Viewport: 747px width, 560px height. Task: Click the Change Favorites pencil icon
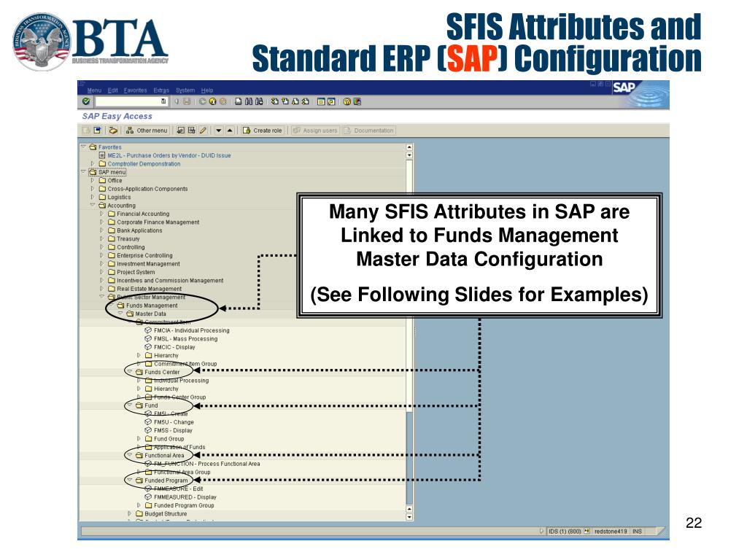coord(203,131)
